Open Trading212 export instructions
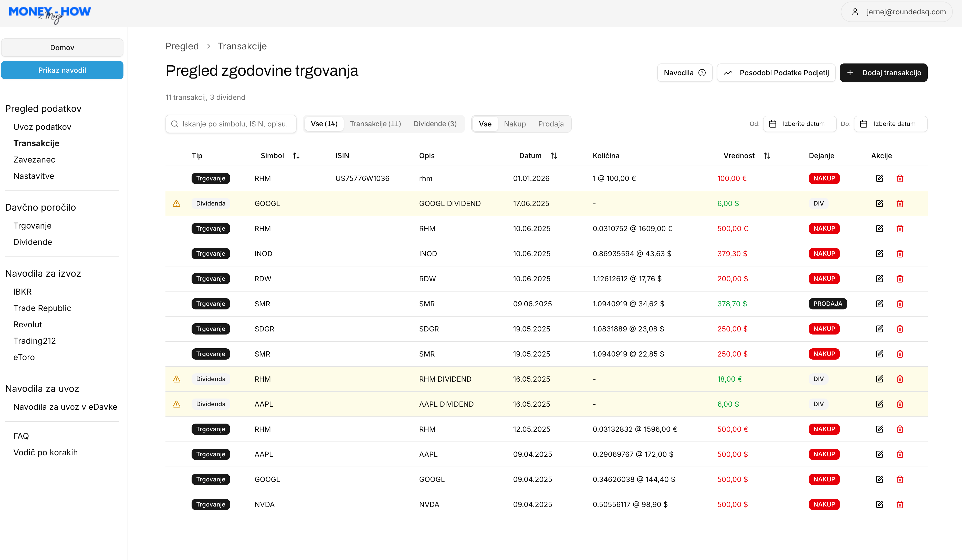The image size is (962, 560). point(35,341)
